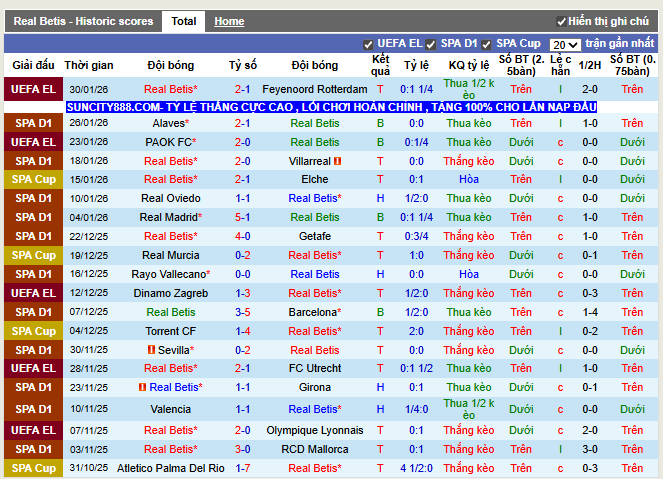Click the odds 4 1/2:0 in last row
663x479 pixels.
click(416, 468)
